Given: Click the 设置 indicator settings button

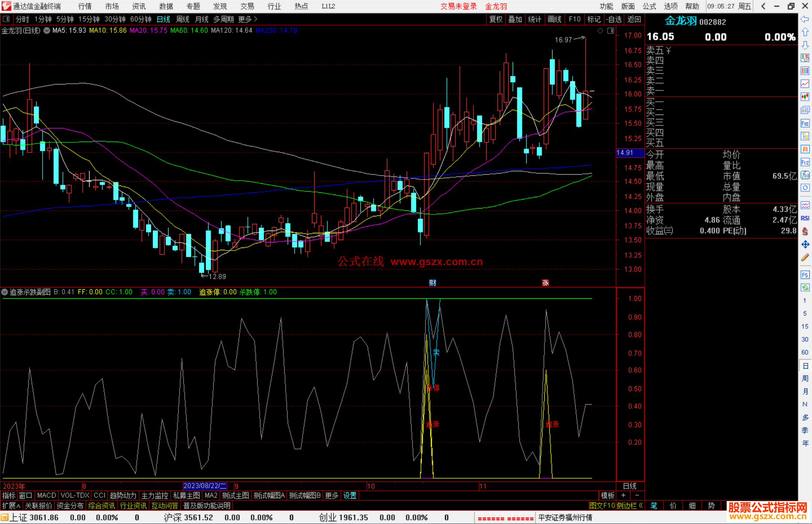Looking at the screenshot, I should 350,495.
